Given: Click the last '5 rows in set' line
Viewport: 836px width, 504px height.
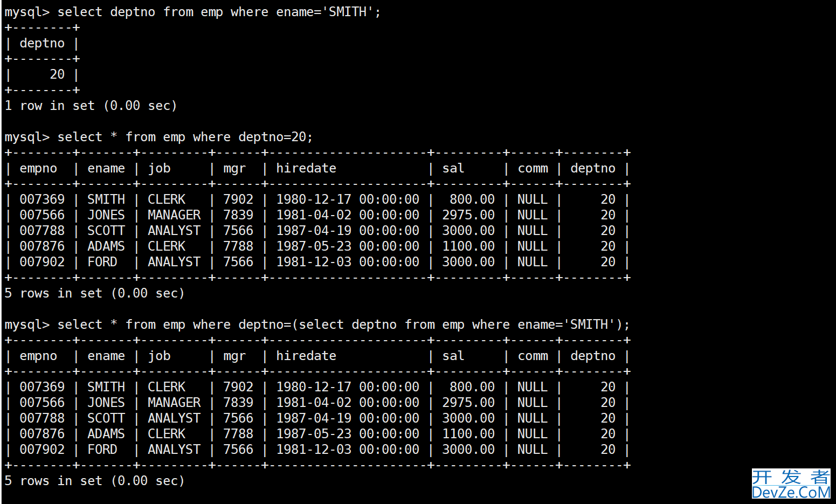Looking at the screenshot, I should 94,481.
